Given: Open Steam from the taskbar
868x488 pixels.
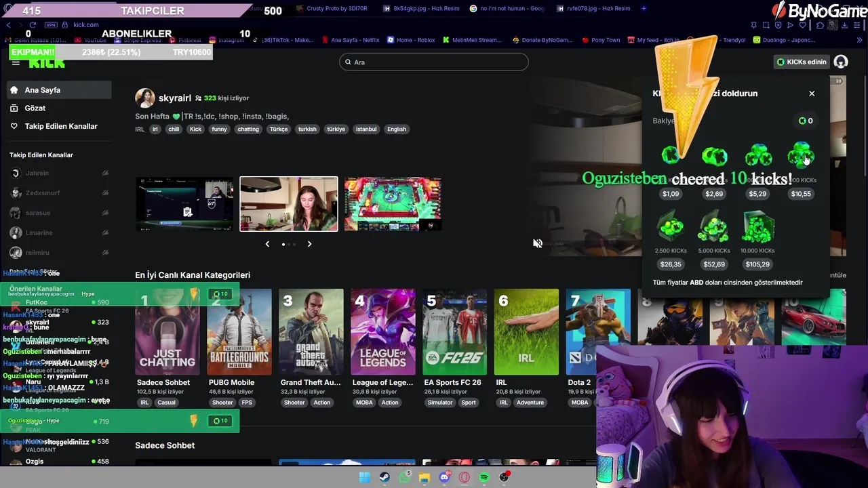Looking at the screenshot, I should 384,477.
